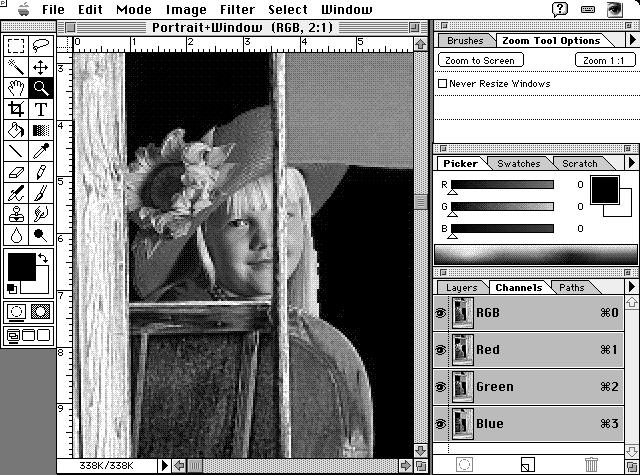Switch to the Layers tab

(x=462, y=288)
